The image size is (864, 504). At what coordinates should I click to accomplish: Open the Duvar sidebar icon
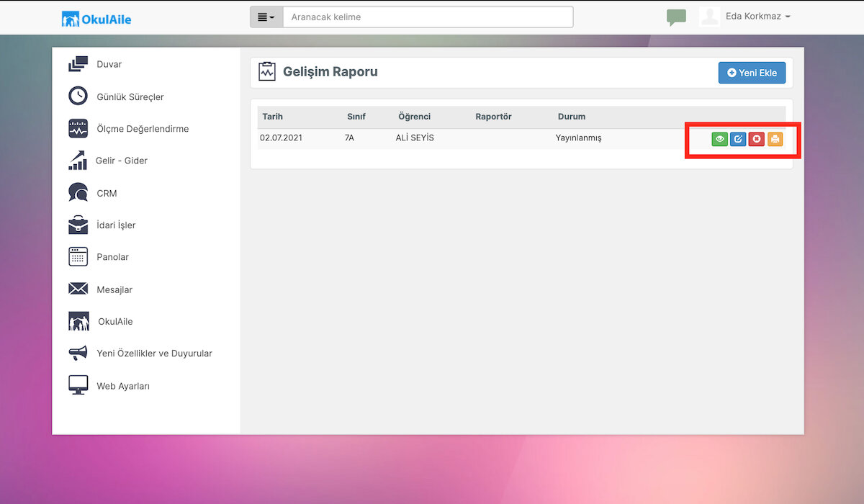(x=78, y=64)
